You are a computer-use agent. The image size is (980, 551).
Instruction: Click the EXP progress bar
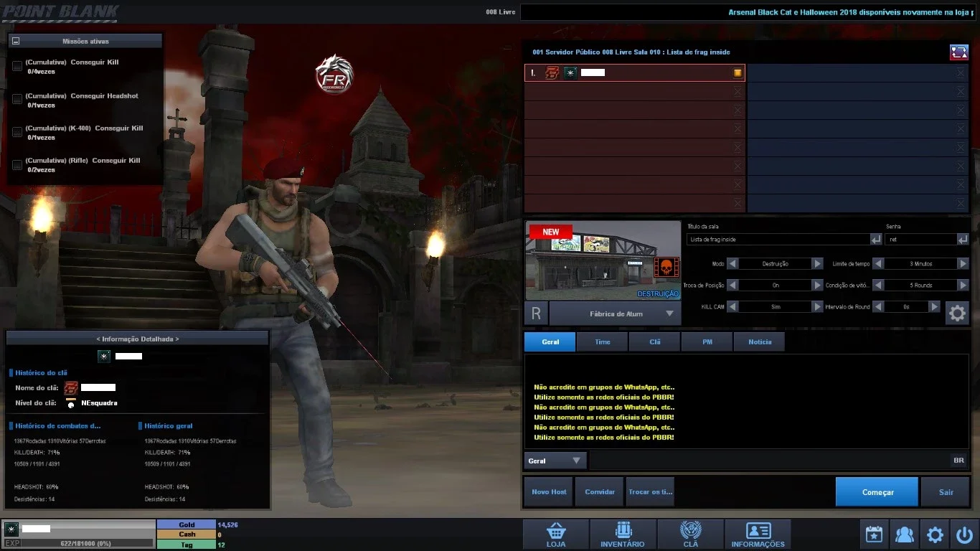pos(85,543)
